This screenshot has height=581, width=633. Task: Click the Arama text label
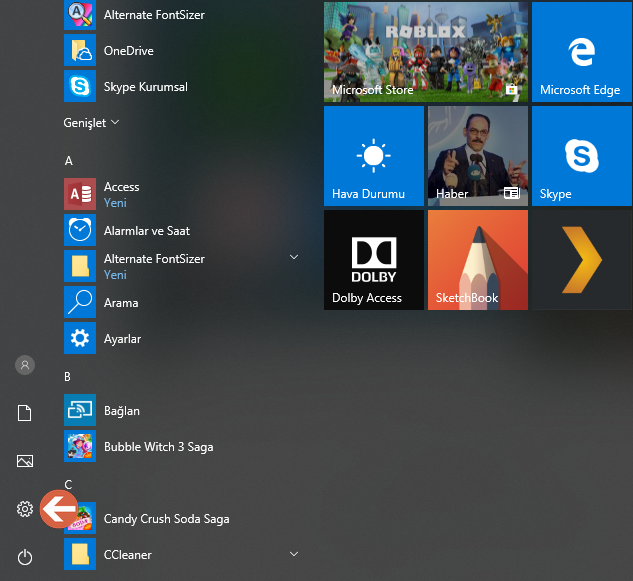point(121,303)
